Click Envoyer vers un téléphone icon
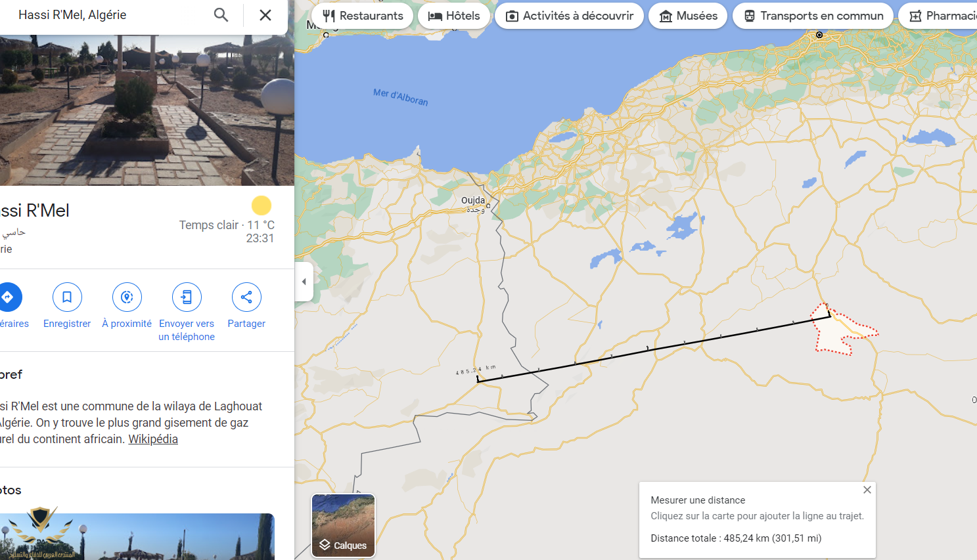This screenshot has width=977, height=560. pos(187,297)
